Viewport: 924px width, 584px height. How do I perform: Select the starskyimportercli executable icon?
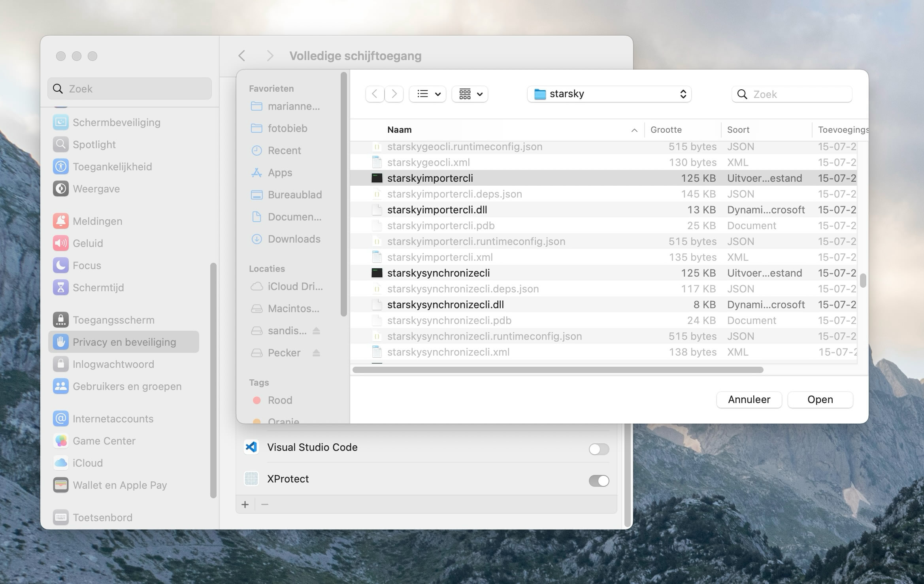click(x=377, y=178)
